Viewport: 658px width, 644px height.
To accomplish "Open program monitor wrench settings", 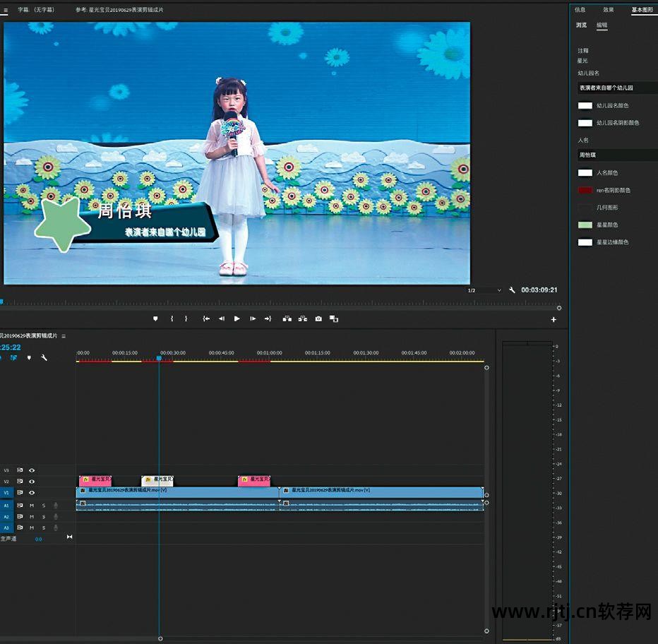I will pyautogui.click(x=512, y=290).
